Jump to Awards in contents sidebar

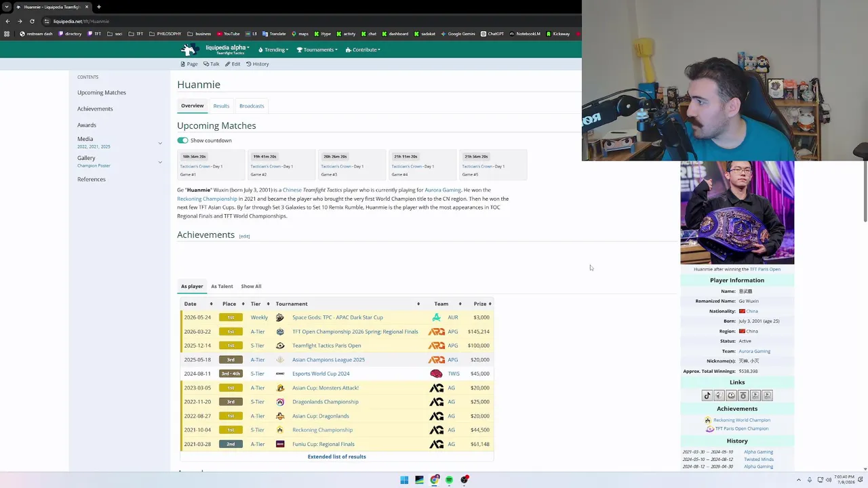pos(87,125)
